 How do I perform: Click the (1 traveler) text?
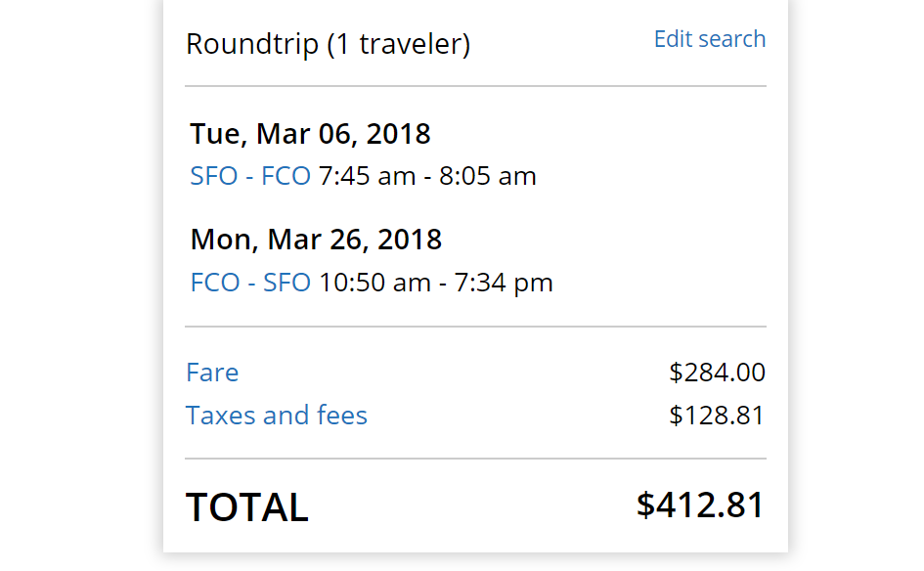[399, 44]
